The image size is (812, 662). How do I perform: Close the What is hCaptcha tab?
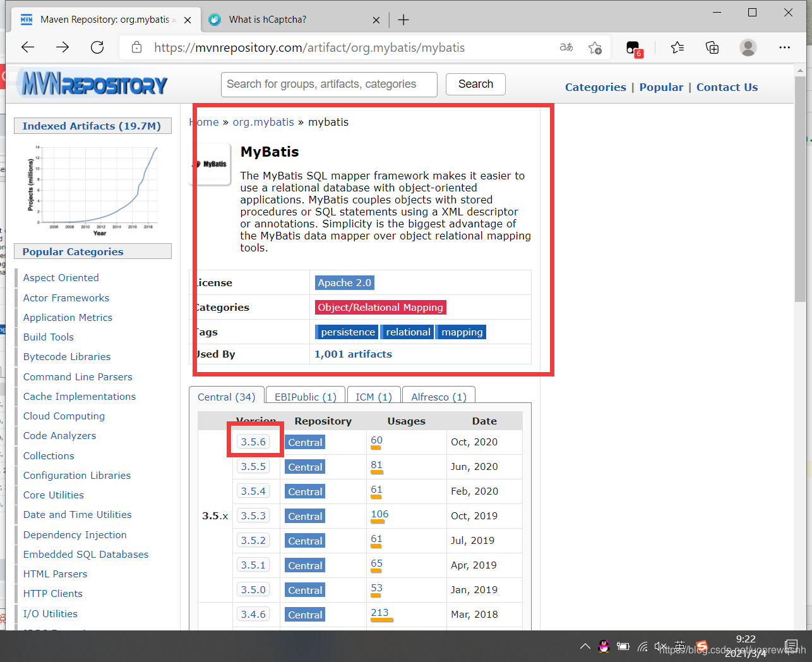coord(376,20)
